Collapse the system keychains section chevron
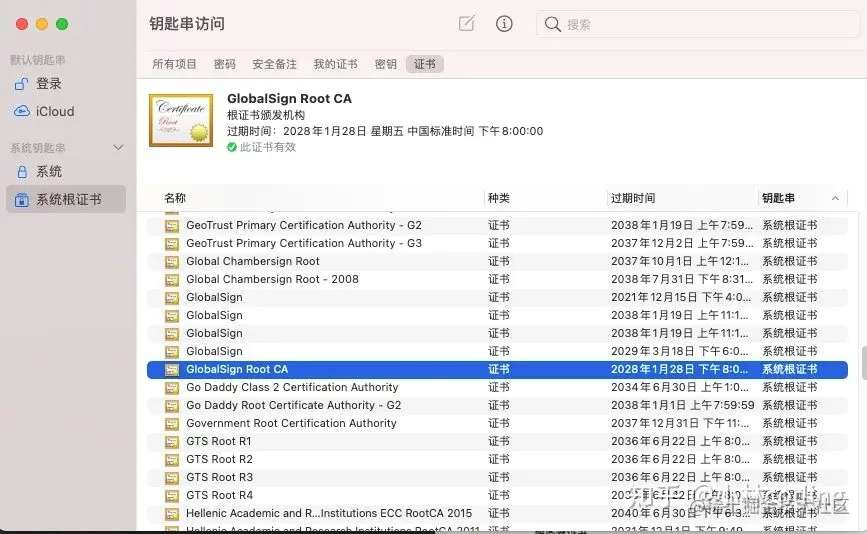867x534 pixels. [118, 148]
